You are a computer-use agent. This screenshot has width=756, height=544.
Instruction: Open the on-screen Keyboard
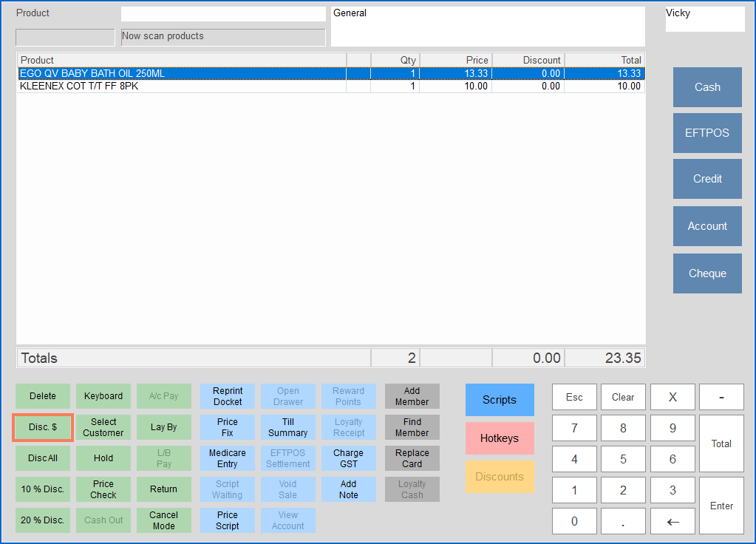click(x=103, y=396)
